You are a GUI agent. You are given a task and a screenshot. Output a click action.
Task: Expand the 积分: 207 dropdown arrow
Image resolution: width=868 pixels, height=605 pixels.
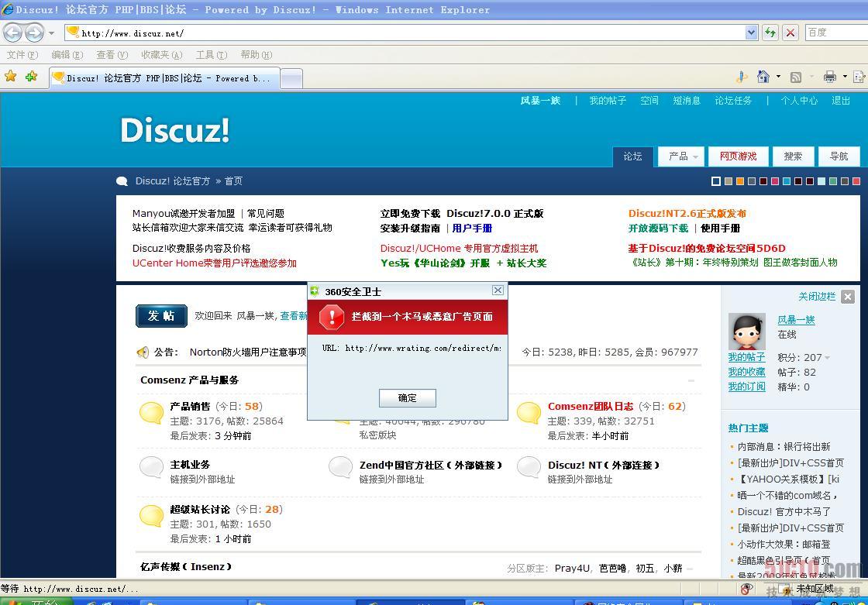pos(827,358)
